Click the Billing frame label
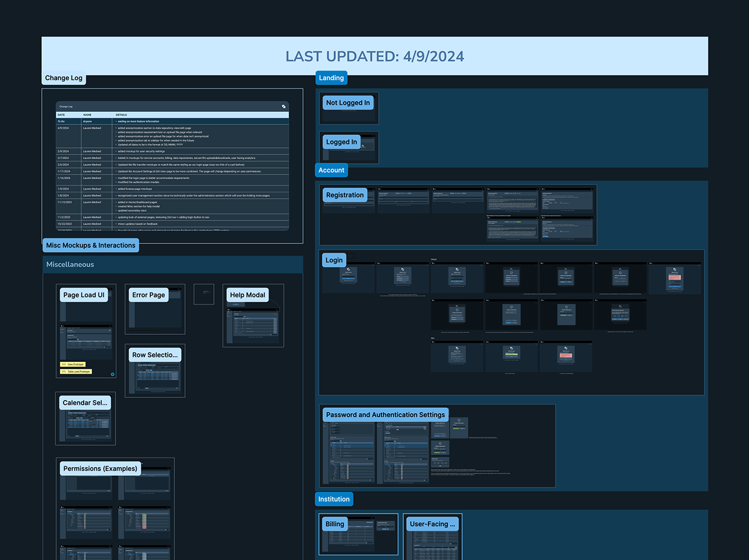This screenshot has width=749, height=560. click(x=335, y=524)
